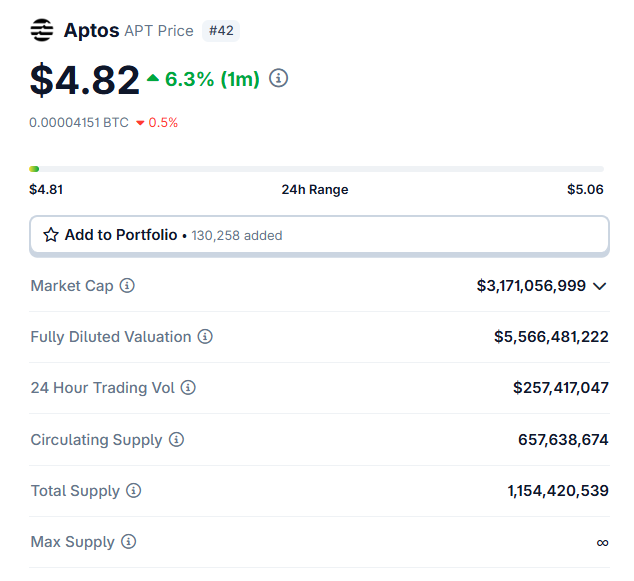Click the Circulating Supply label
The image size is (634, 581).
tap(96, 440)
